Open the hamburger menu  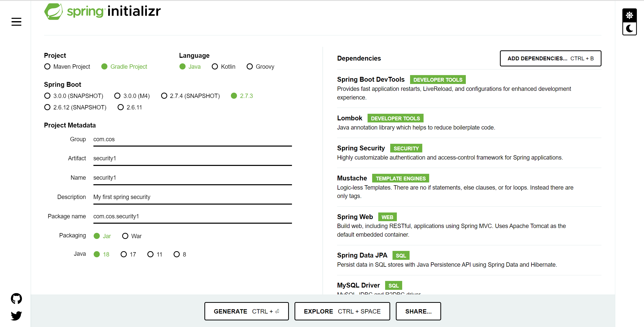[x=16, y=22]
